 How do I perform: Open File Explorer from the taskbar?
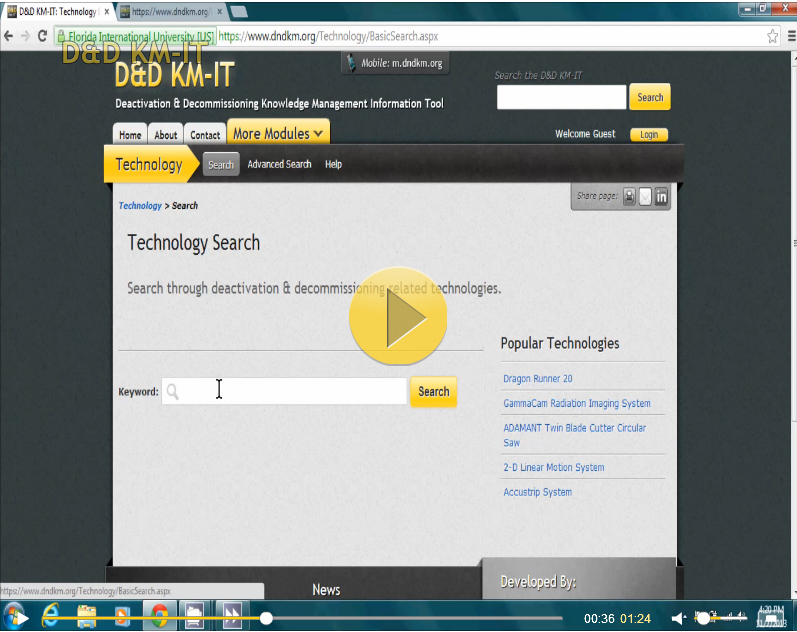coord(86,615)
